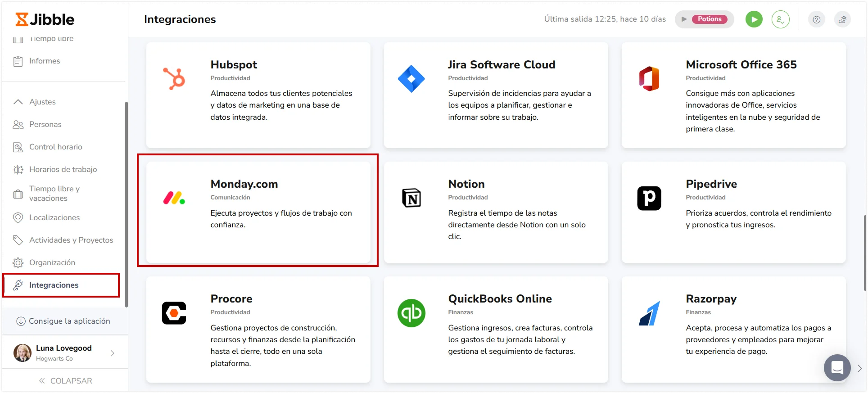Viewport: 868px width, 393px height.
Task: Click the 'Última salida 12:25, hace 10 días' text
Action: coord(605,19)
